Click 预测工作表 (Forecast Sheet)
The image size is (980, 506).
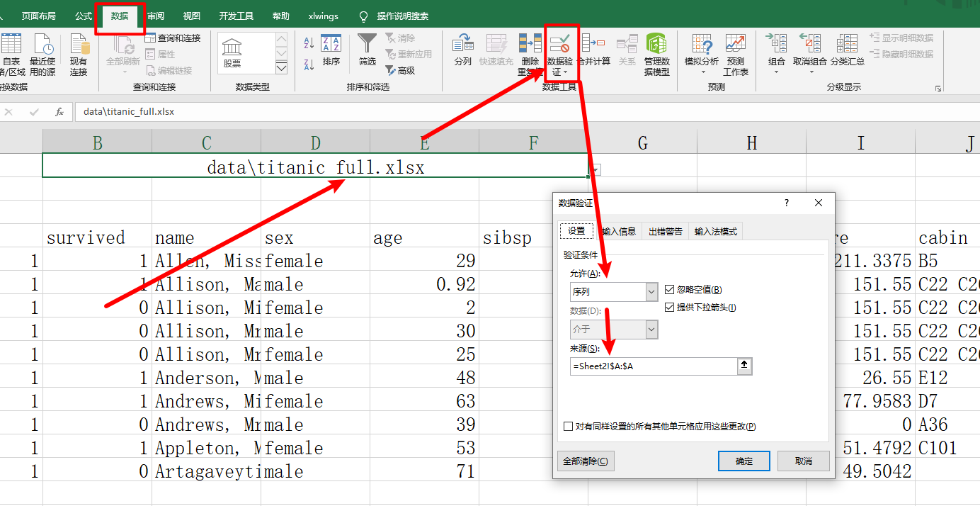point(736,55)
